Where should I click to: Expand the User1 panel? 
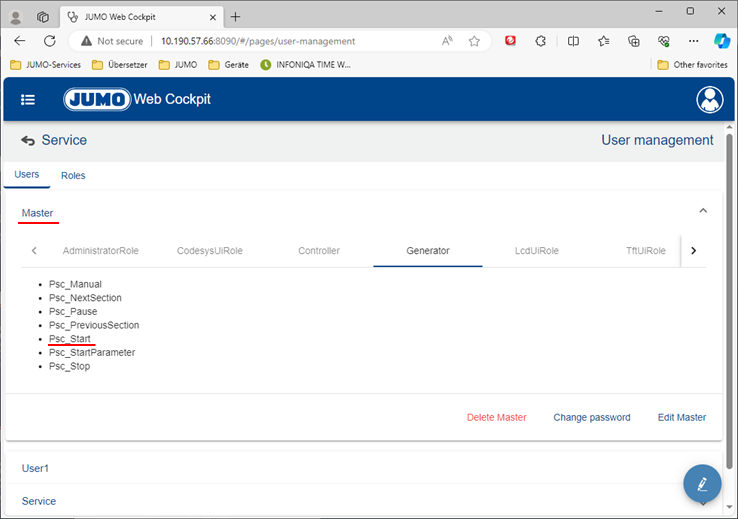360,468
